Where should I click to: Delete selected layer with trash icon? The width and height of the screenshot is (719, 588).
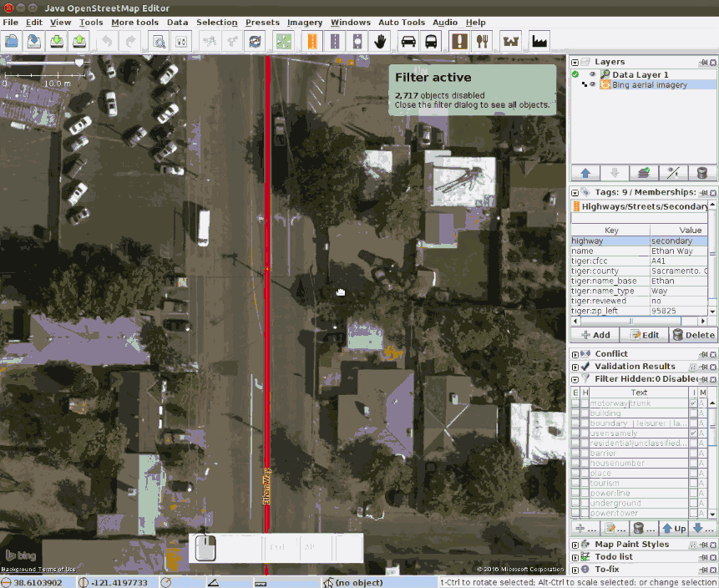[701, 173]
